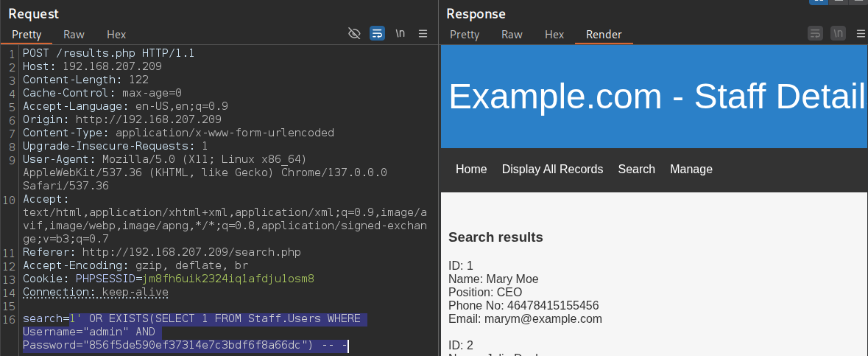The width and height of the screenshot is (868, 356).
Task: Click 'Example.com - Staff Detail' page banner
Action: 654,97
